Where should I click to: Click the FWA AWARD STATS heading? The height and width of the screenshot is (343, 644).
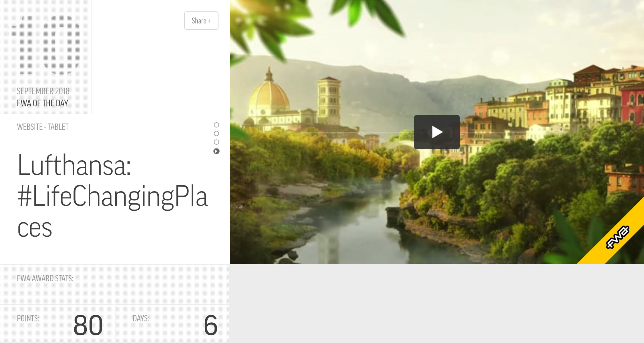point(45,278)
